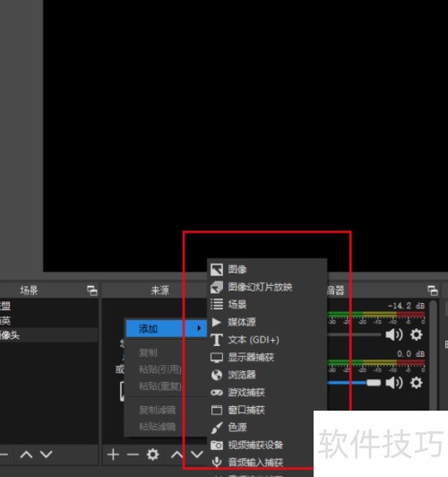This screenshot has height=477, width=448.
Task: Remove selected source with minus button
Action: pos(133,455)
